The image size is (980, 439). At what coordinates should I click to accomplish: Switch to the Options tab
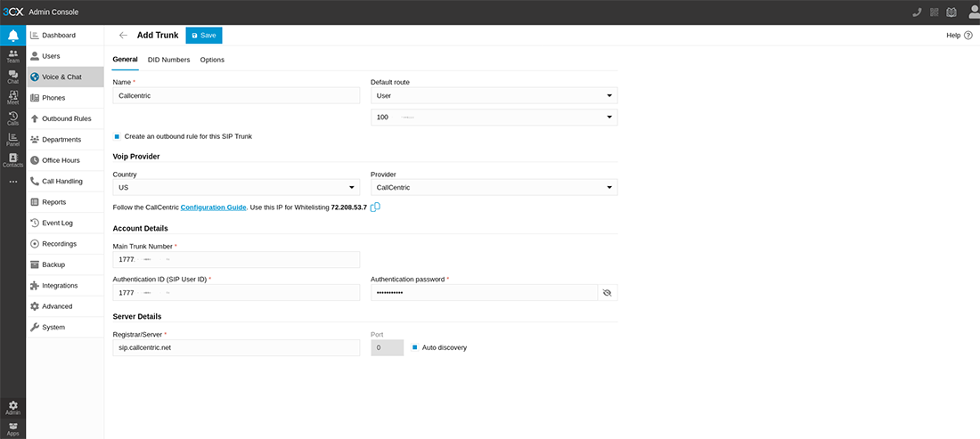coord(212,60)
